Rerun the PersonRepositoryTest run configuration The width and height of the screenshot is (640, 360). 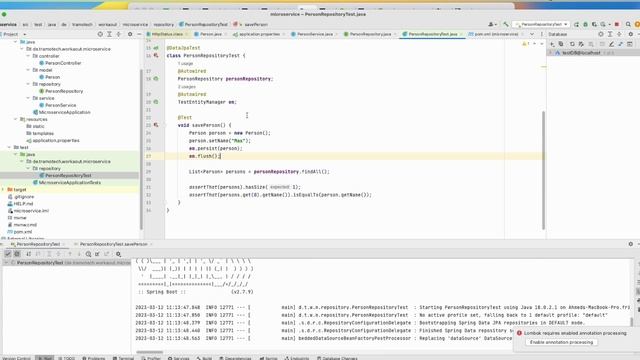(x=576, y=24)
